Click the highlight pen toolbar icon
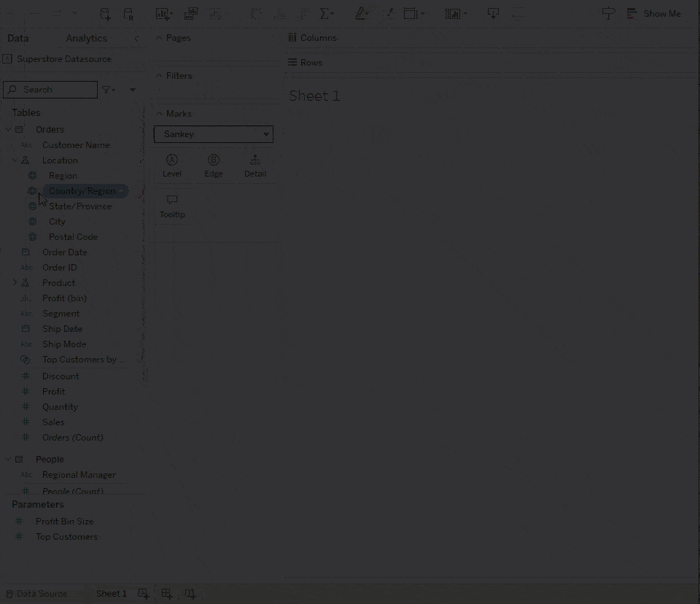 pyautogui.click(x=360, y=13)
